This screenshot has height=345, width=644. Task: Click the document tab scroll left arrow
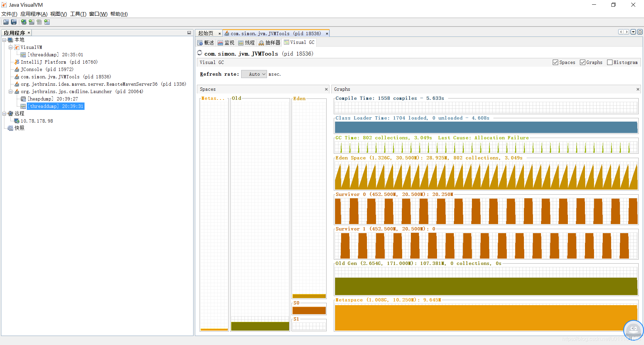coord(621,32)
